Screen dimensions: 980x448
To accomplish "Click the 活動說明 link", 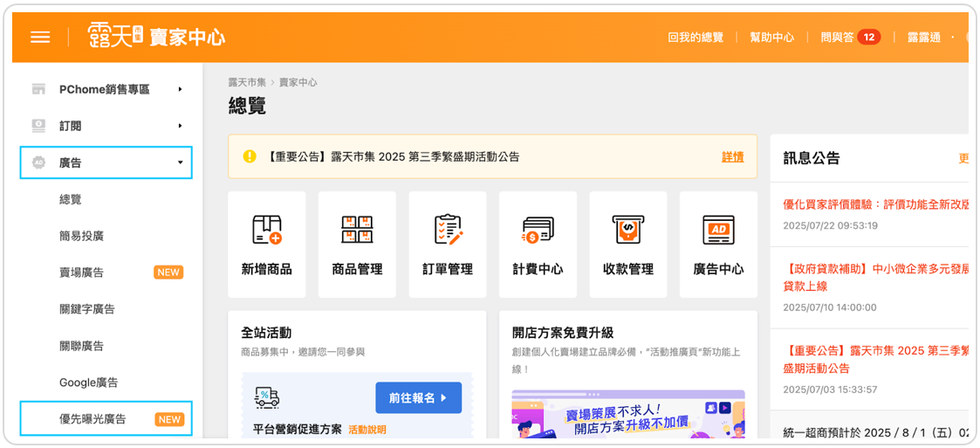I will click(367, 430).
